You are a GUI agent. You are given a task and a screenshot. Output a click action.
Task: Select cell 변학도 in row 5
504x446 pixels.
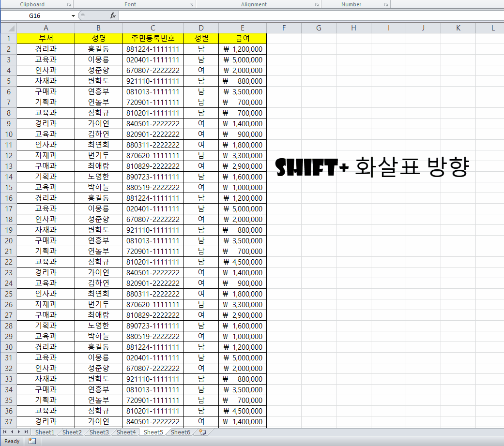pyautogui.click(x=98, y=81)
